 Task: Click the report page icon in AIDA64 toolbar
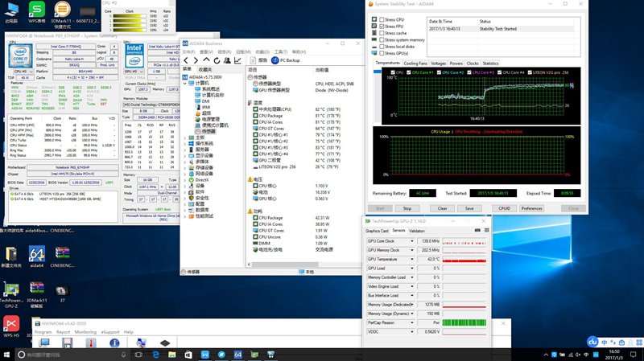[253, 60]
